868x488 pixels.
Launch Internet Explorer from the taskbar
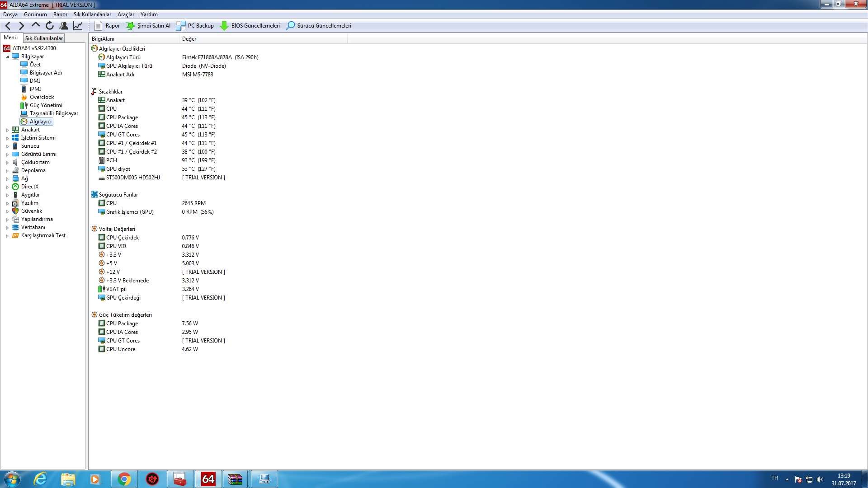(40, 479)
